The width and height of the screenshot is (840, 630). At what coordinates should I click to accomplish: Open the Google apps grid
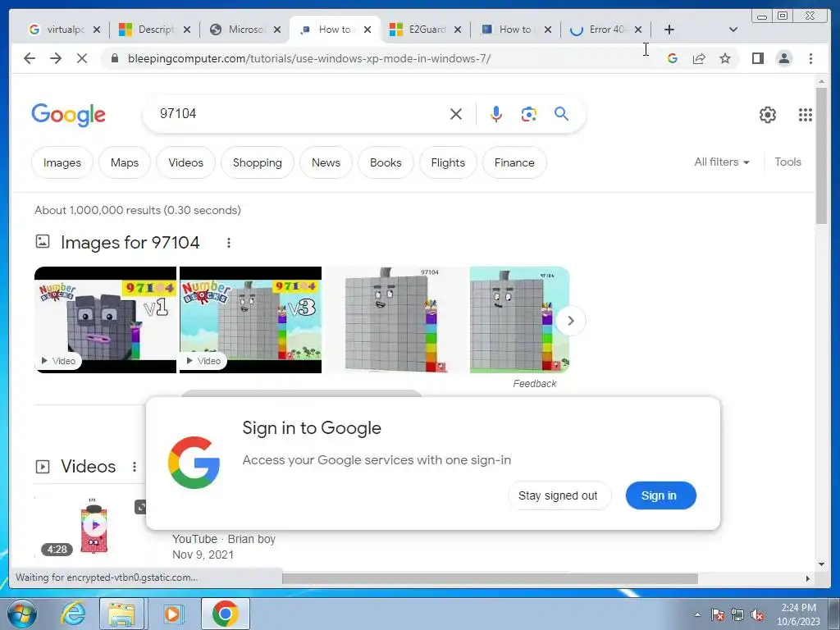(806, 115)
